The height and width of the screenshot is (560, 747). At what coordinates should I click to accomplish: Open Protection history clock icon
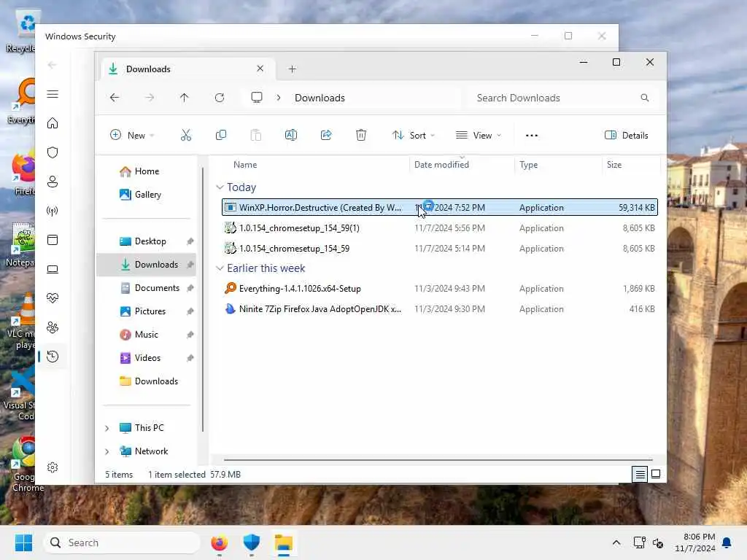[x=53, y=357]
